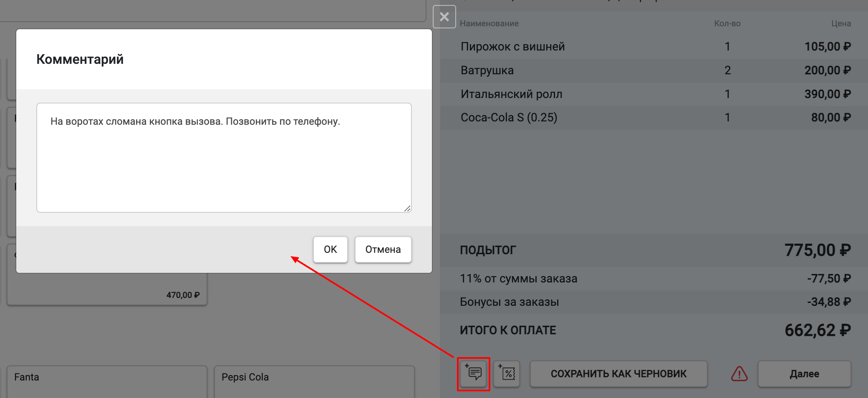Click into the comment text area
Image resolution: width=868 pixels, height=398 pixels.
coord(224,158)
